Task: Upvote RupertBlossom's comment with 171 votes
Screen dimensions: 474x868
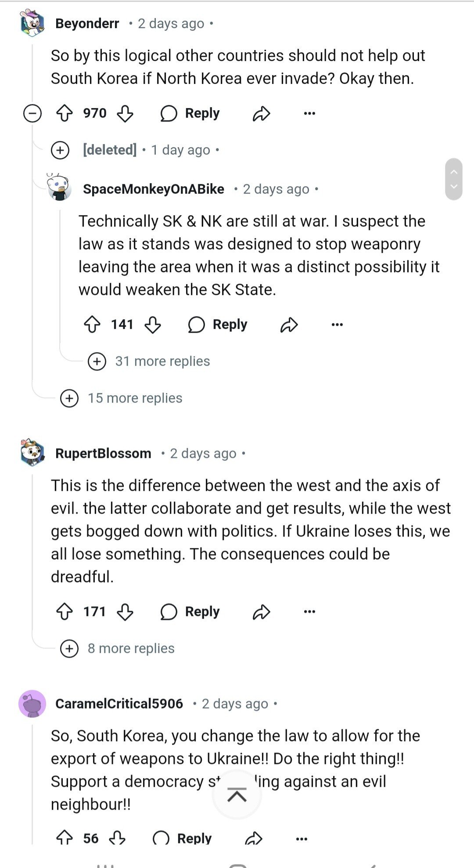Action: coord(65,612)
